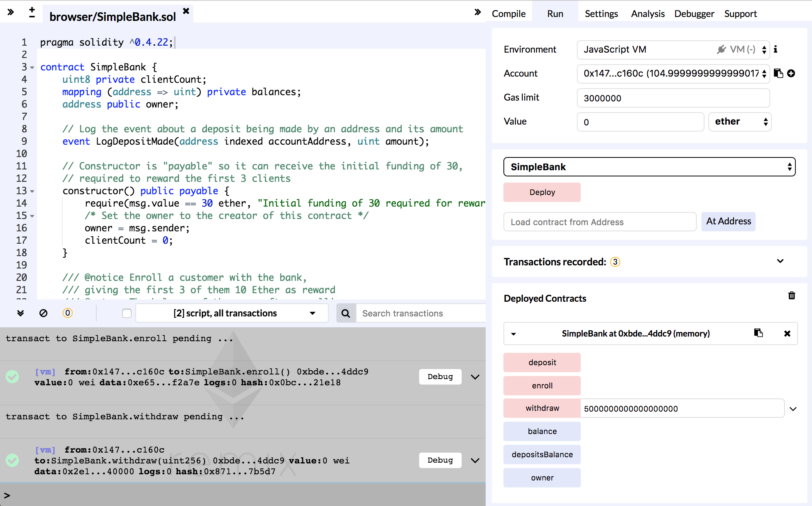Open the Debugger tab

click(694, 14)
